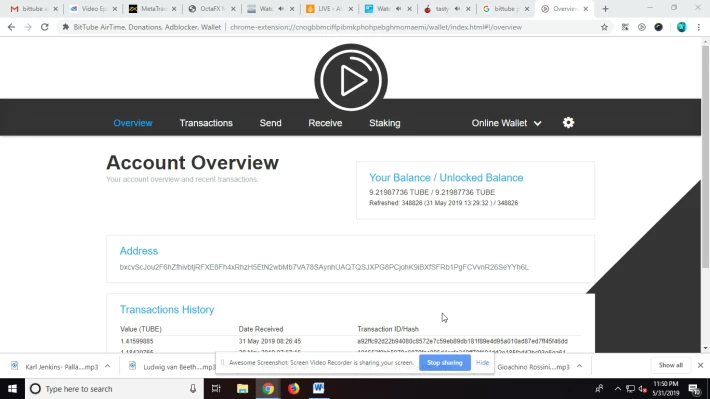Switch to the MetaTrader browser tab
This screenshot has width=710, height=399.
coord(152,9)
